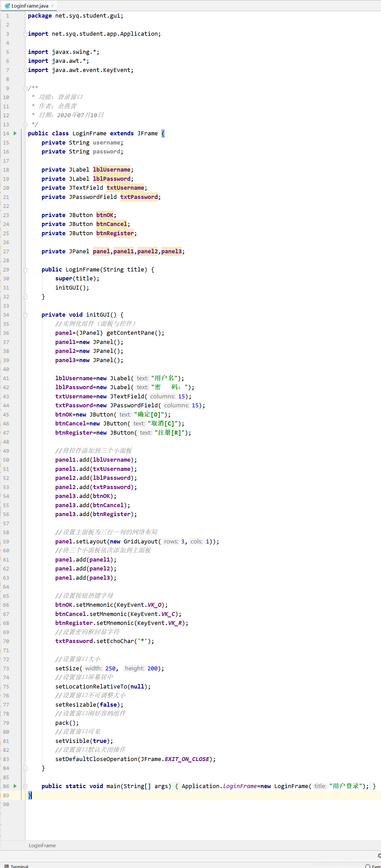Click the import fold end marker on line 7
This screenshot has width=381, height=868.
pos(25,70)
